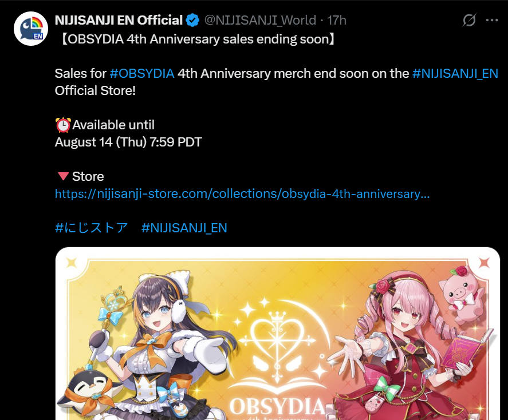Open #NIJISANJI_EN hashtag in the sales sentence
Viewport: 508px width, 420px height.
pos(455,73)
